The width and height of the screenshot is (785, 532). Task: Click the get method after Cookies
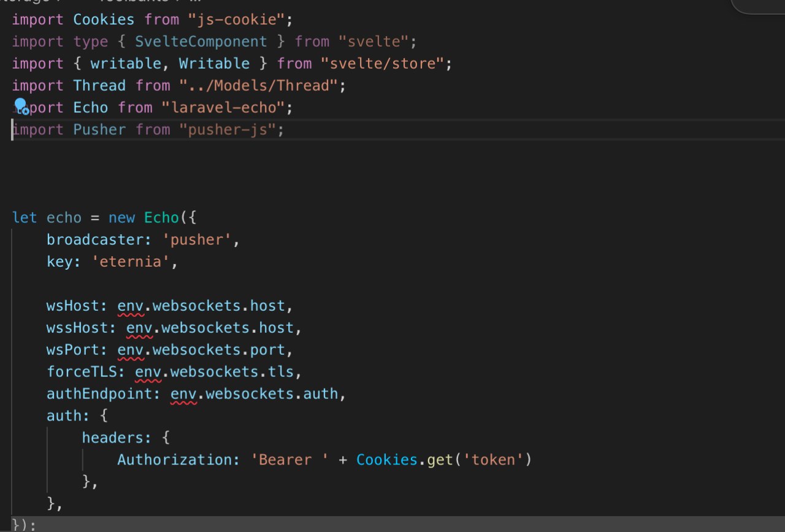click(x=439, y=460)
